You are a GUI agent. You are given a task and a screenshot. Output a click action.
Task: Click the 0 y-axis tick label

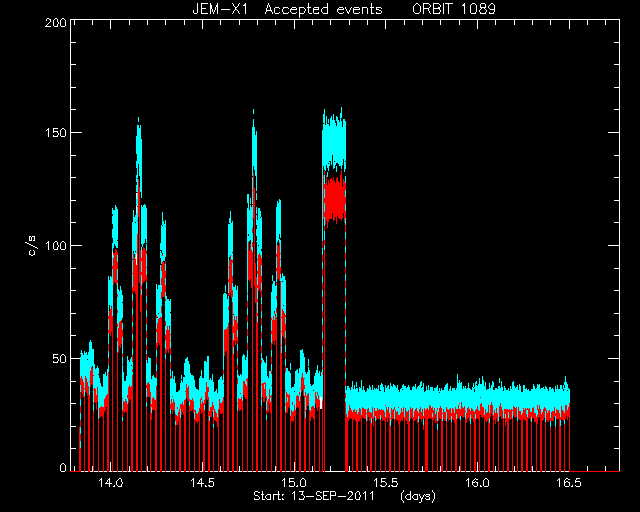[63, 467]
